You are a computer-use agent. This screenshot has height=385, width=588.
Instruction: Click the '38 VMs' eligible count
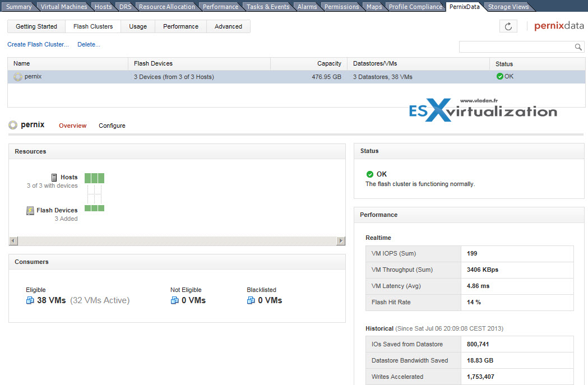(x=52, y=300)
